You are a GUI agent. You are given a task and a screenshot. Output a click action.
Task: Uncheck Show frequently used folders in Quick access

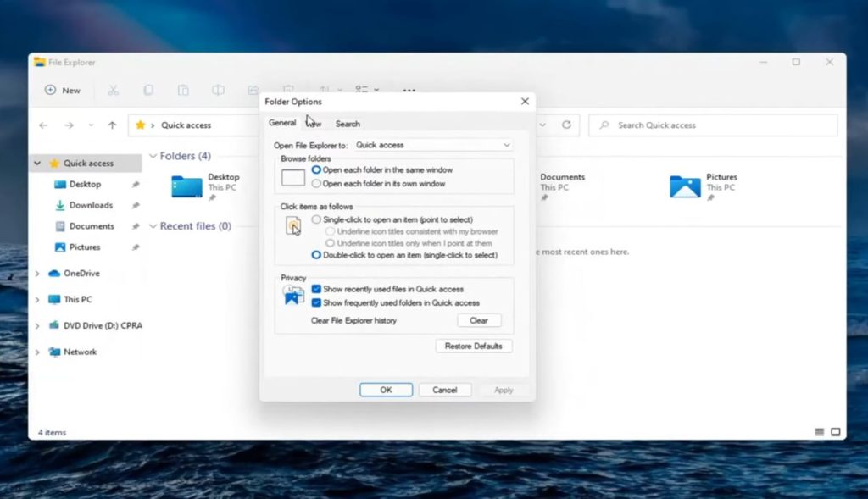pos(316,302)
